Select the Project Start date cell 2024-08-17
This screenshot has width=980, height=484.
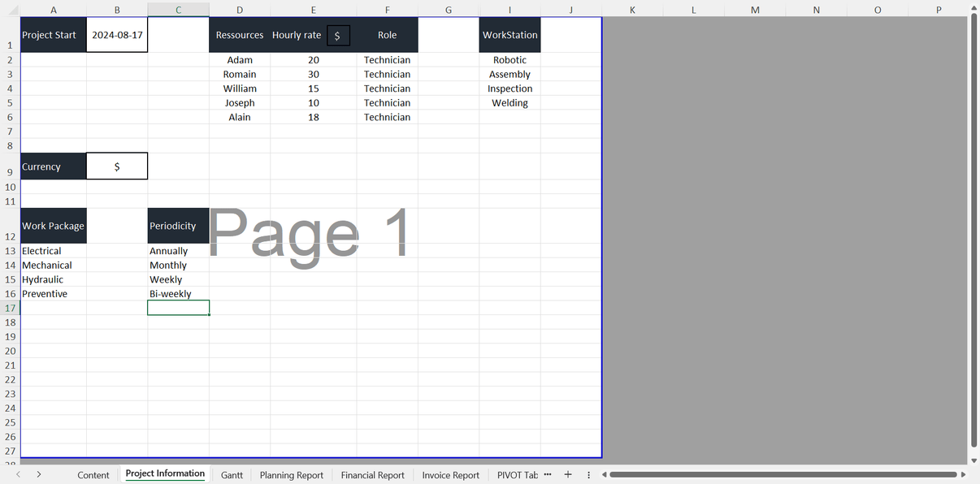point(116,35)
